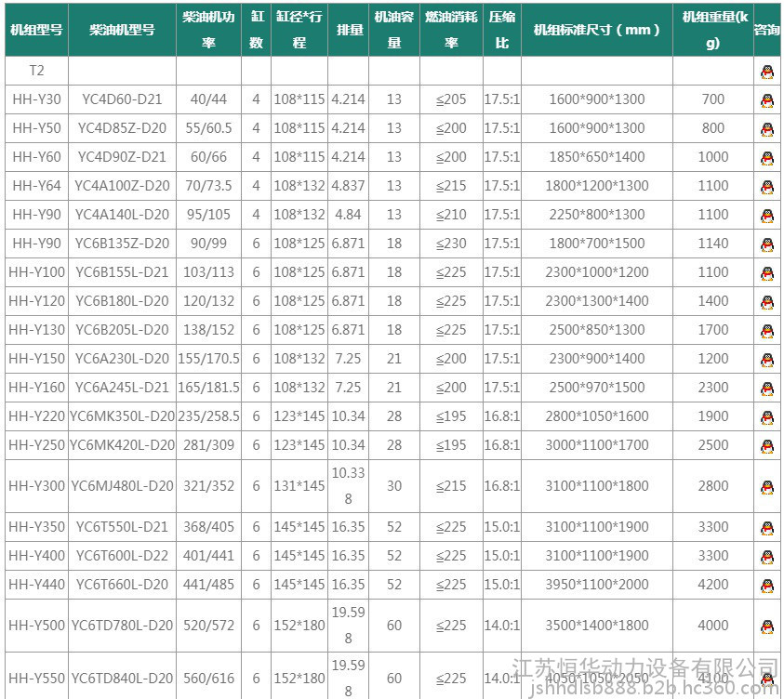Click dimension 2300*1000*1200

pyautogui.click(x=597, y=272)
